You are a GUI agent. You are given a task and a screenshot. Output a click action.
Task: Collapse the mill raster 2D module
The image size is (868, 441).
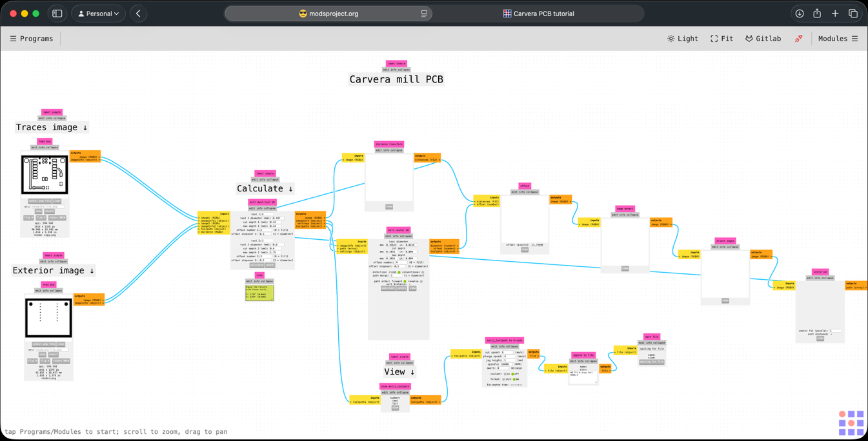pyautogui.click(x=405, y=236)
